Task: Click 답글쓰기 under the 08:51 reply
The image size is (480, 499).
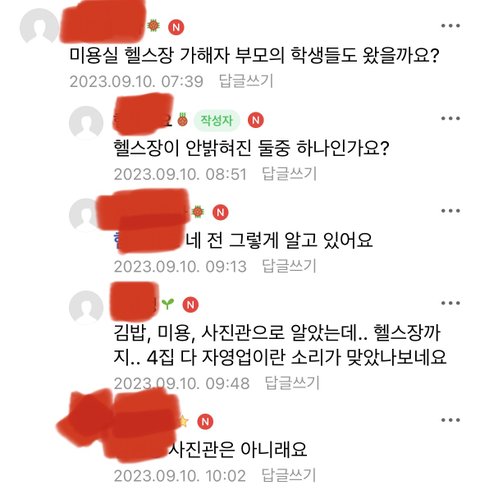Action: [x=289, y=174]
